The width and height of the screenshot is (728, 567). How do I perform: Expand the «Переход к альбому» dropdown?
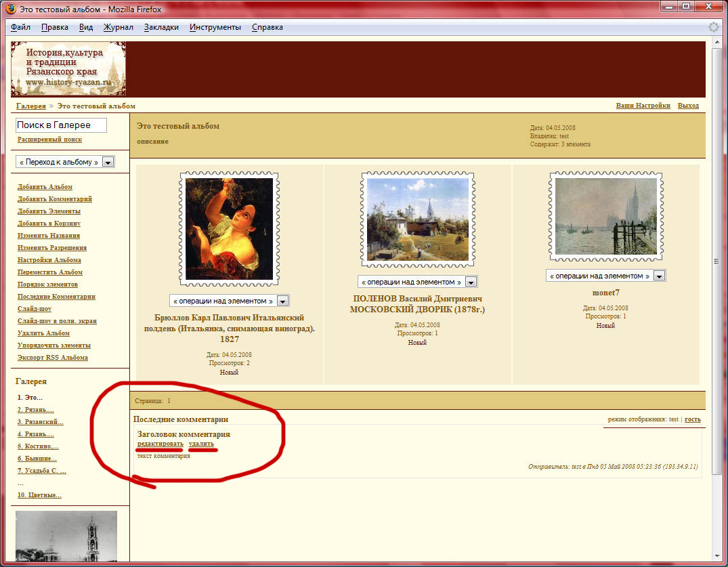(65, 162)
